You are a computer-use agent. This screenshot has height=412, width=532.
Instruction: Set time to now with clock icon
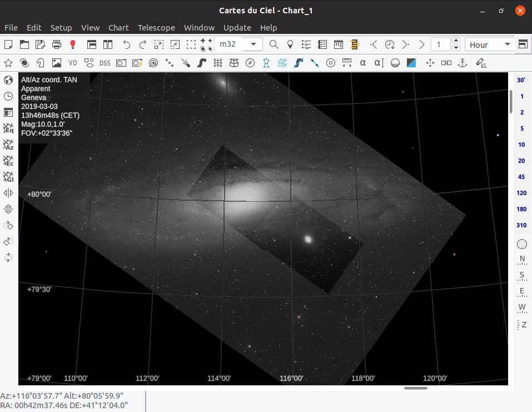point(390,44)
